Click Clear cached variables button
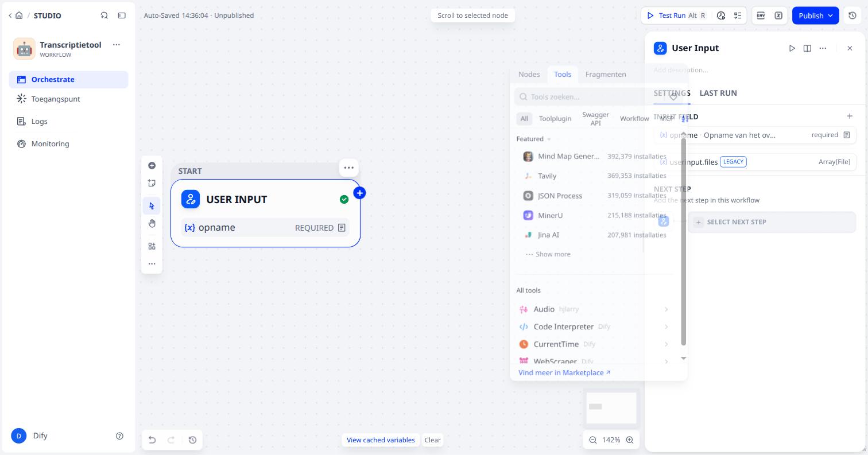Screen dimensions: 868x455 [432, 440]
